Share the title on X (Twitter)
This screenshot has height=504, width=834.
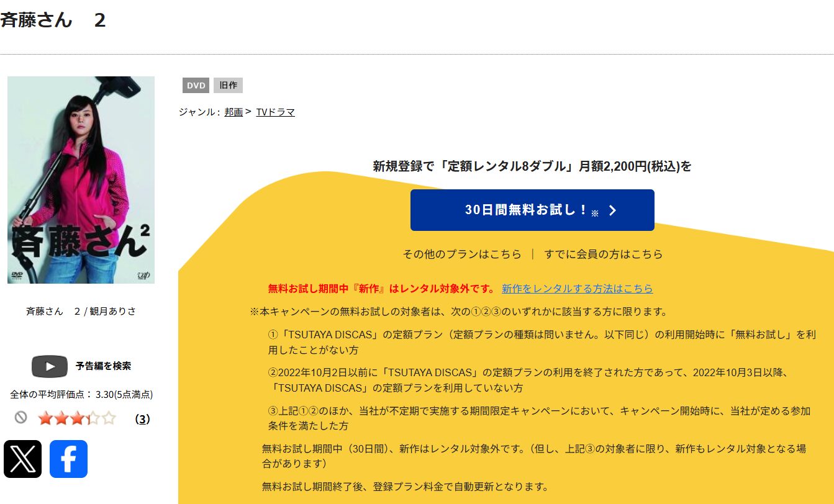pyautogui.click(x=23, y=459)
